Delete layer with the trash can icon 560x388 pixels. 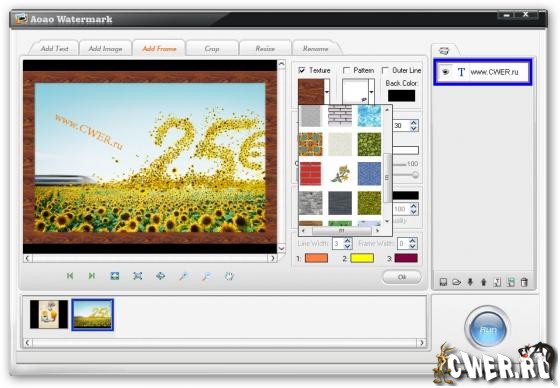(524, 282)
